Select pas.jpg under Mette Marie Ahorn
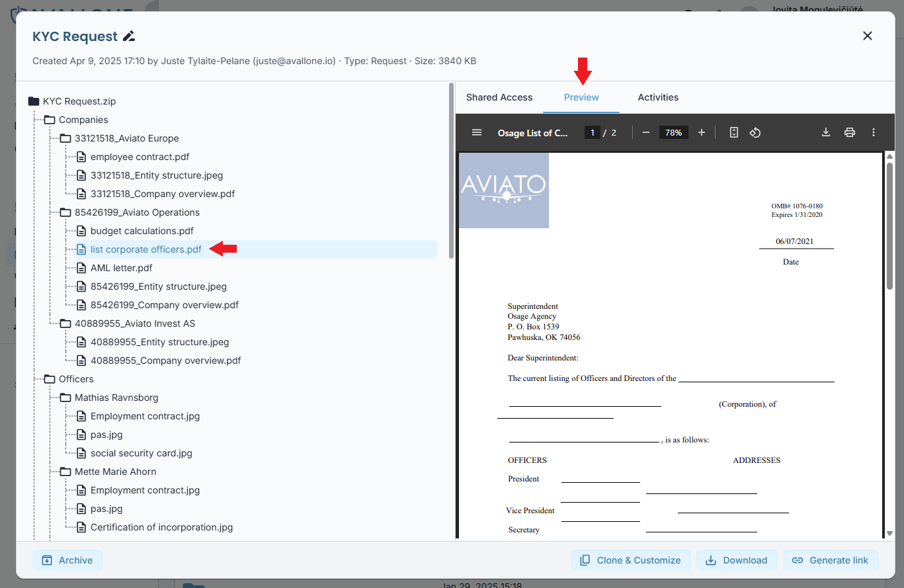Viewport: 904px width, 588px height. 106,509
